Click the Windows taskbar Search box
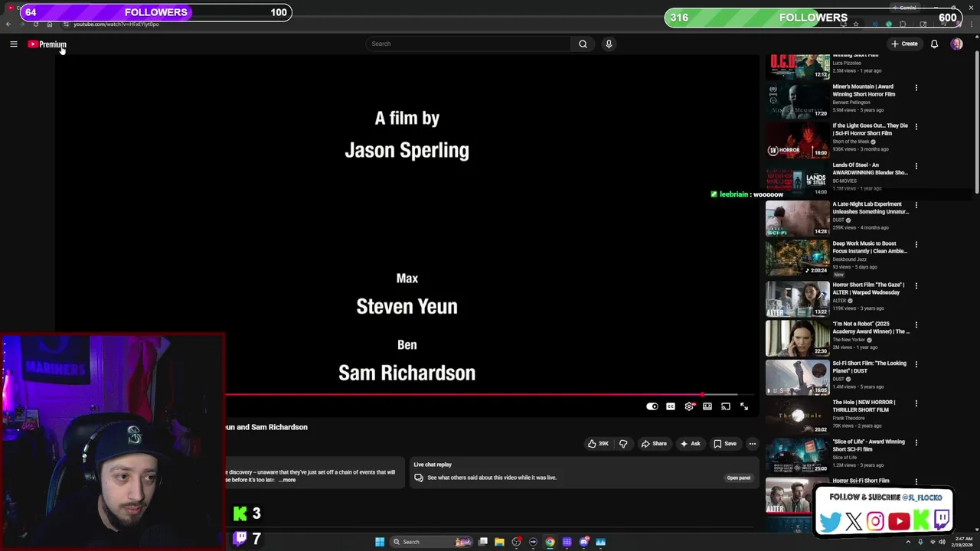Screen dimensions: 980x551 coord(433,542)
